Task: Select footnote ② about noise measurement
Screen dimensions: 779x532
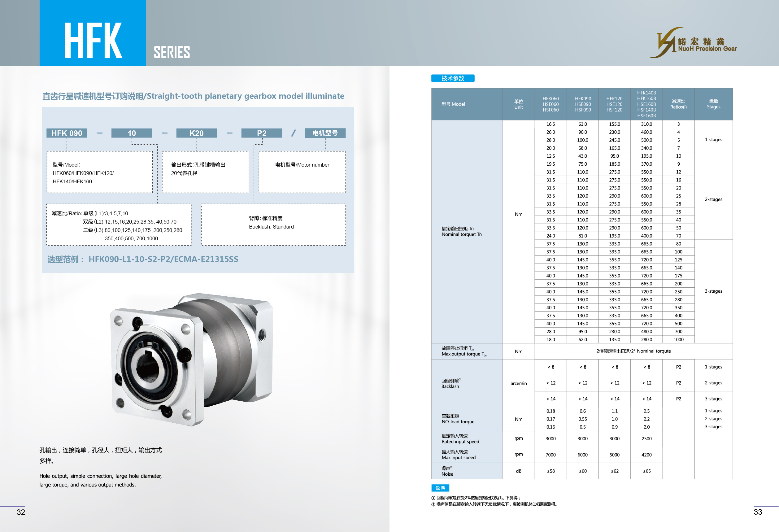Action: [494, 504]
